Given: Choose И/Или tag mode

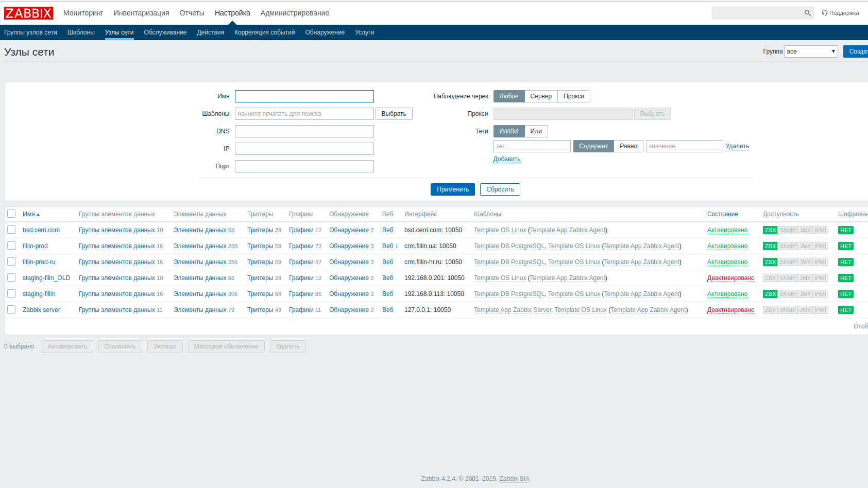Looking at the screenshot, I should point(509,131).
